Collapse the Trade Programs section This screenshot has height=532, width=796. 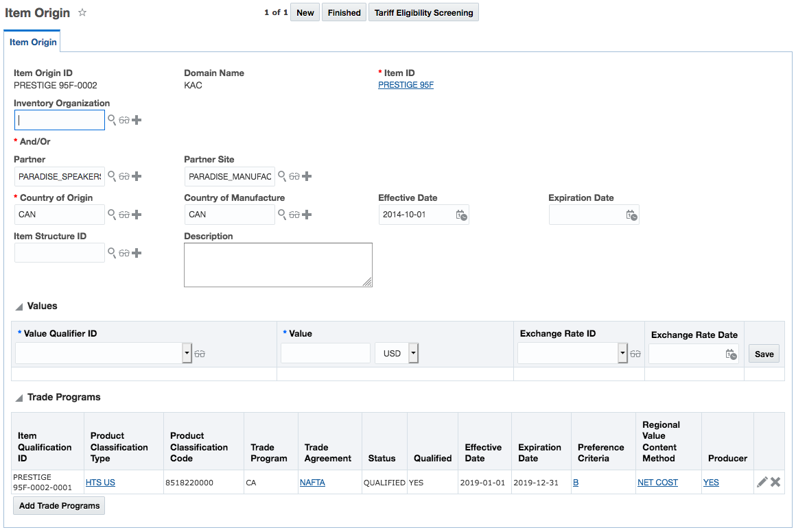pos(19,398)
